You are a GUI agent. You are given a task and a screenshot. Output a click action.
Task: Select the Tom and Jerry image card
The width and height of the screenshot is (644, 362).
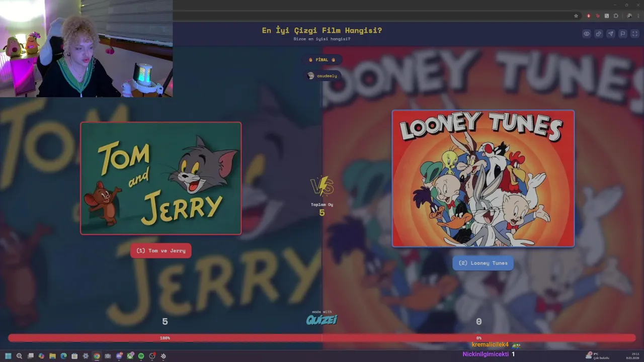tap(161, 178)
